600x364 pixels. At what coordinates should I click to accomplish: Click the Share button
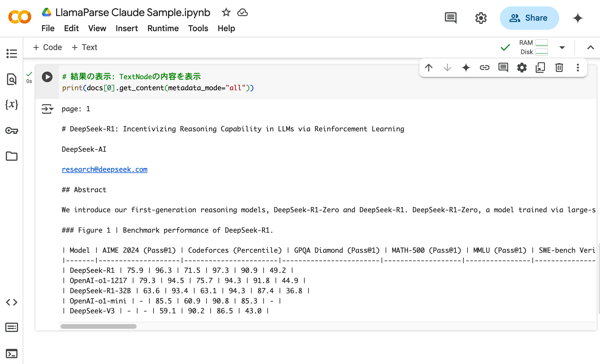(529, 18)
